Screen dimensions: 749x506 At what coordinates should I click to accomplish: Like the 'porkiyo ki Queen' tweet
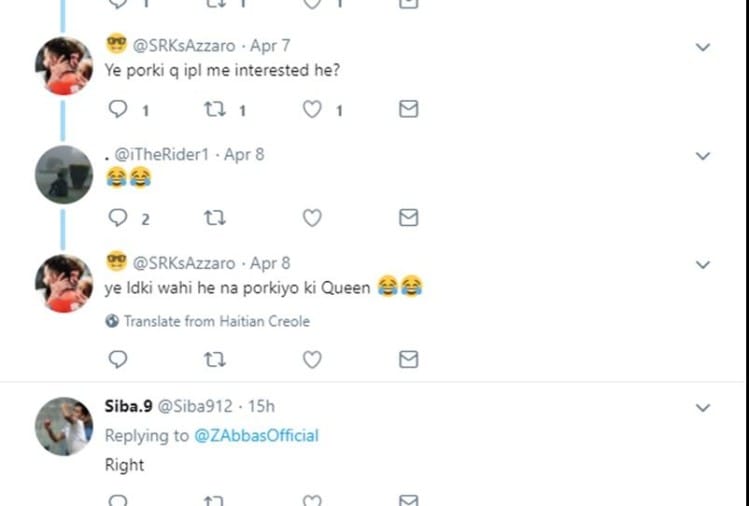point(312,359)
